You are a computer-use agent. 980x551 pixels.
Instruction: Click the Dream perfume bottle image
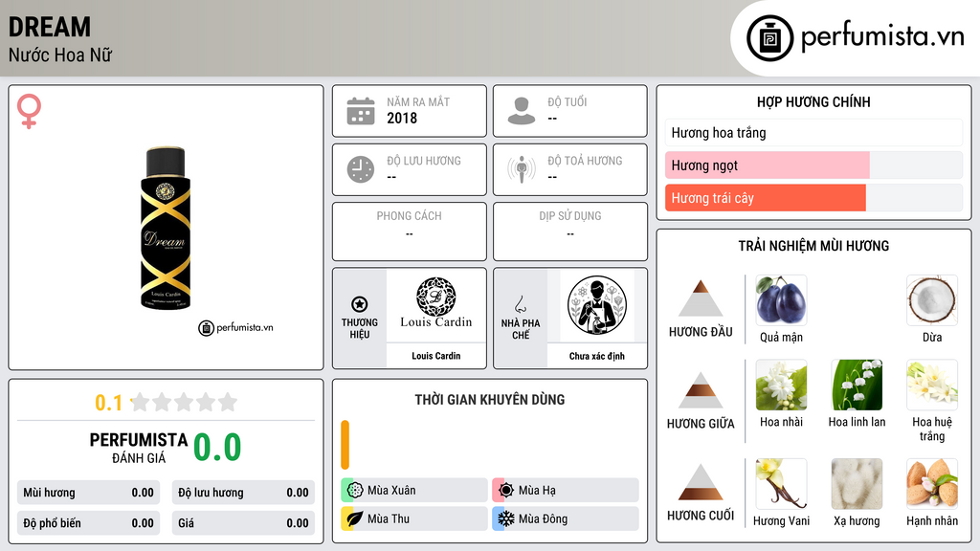(165, 228)
